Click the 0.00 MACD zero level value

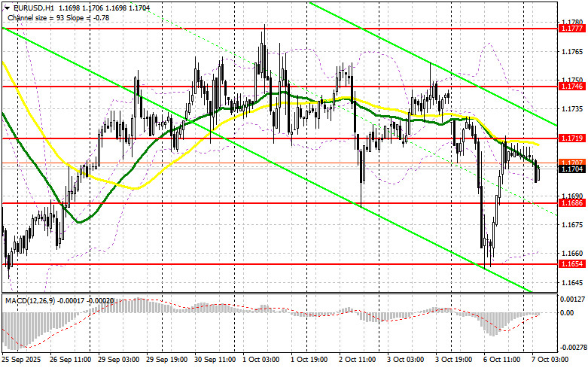[x=567, y=313]
